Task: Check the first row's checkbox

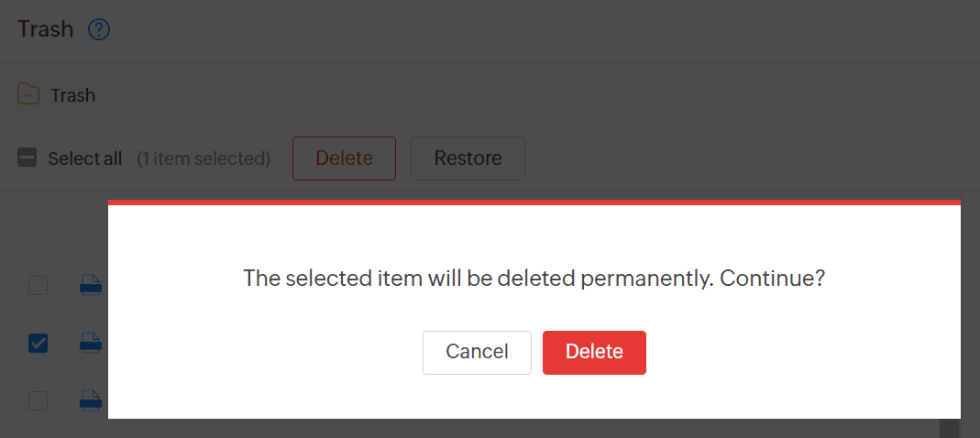Action: tap(38, 286)
